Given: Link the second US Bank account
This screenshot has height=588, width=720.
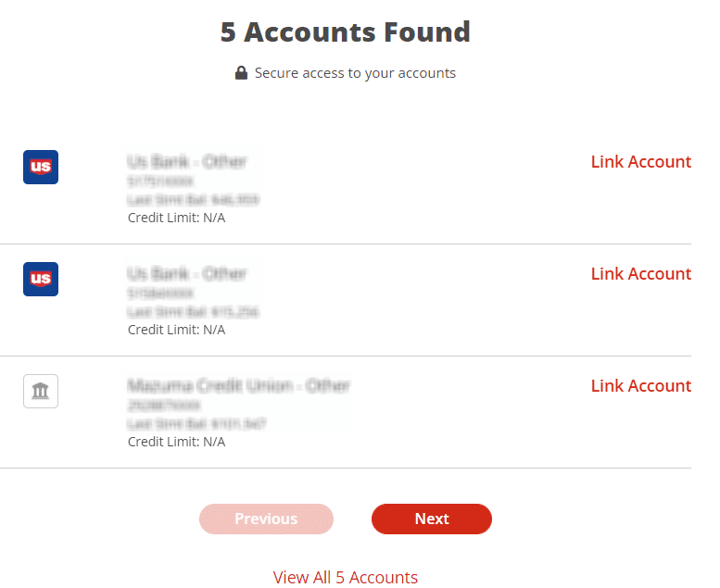Looking at the screenshot, I should (x=640, y=274).
